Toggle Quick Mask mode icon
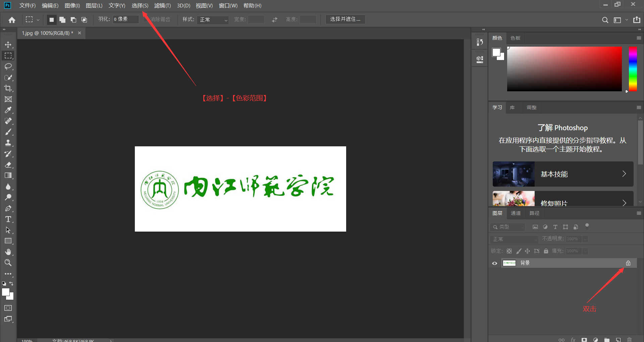Image resolution: width=644 pixels, height=342 pixels. click(x=8, y=308)
